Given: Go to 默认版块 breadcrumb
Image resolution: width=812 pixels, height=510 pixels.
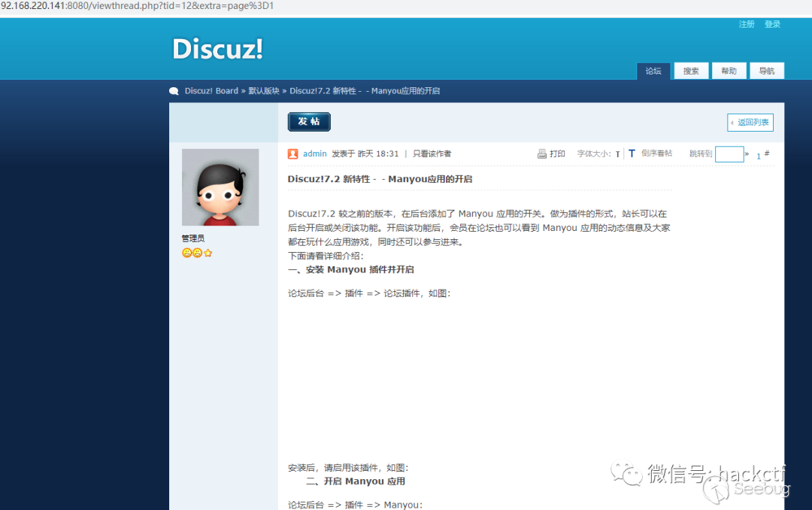Looking at the screenshot, I should (x=264, y=91).
